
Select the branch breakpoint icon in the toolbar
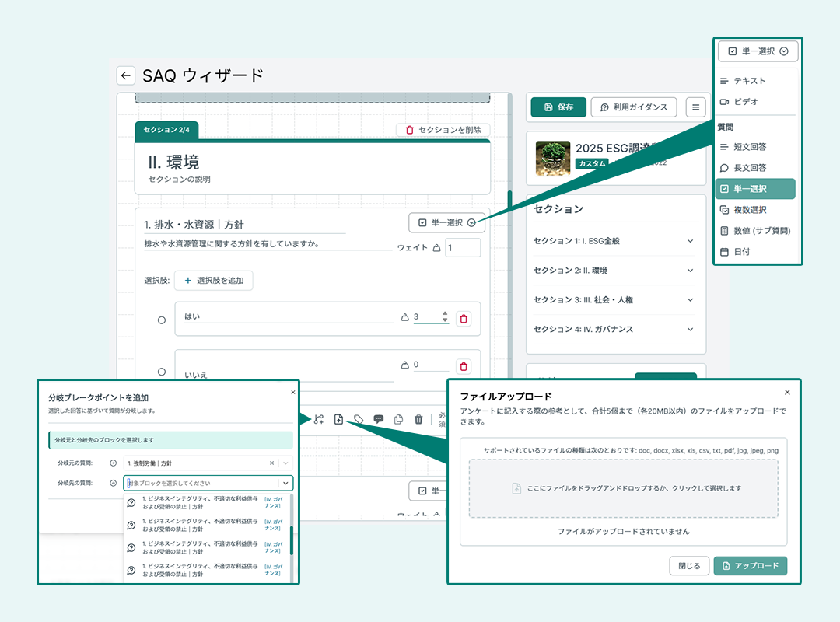[x=319, y=419]
